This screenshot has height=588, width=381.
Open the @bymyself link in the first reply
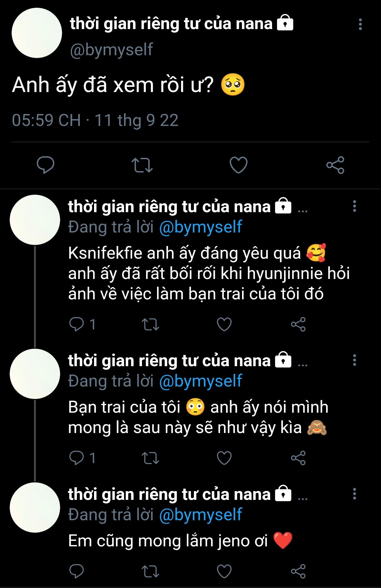click(x=201, y=227)
